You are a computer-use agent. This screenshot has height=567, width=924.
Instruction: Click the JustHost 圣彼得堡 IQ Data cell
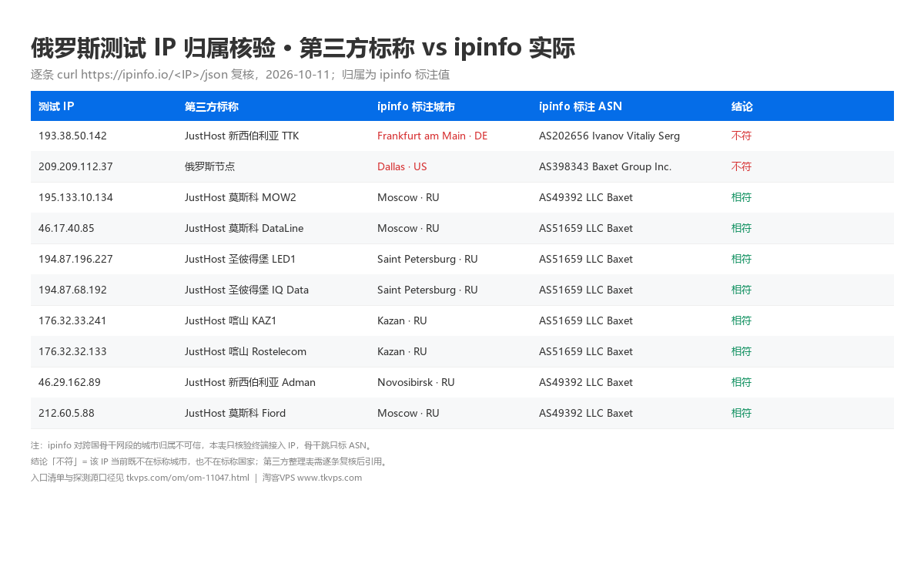click(x=246, y=290)
